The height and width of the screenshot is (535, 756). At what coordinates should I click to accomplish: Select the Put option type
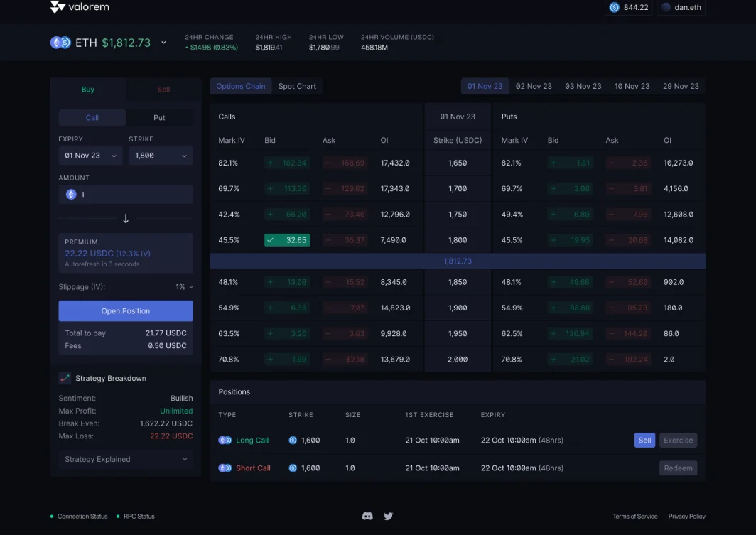tap(159, 118)
